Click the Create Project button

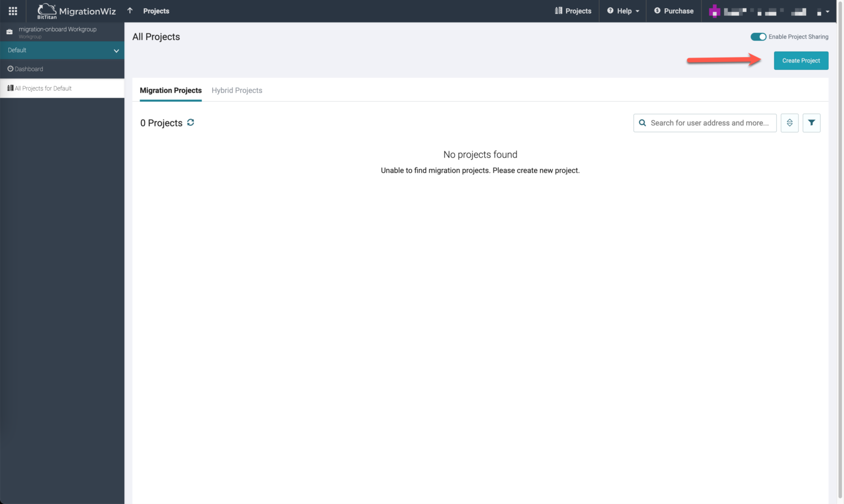tap(801, 60)
